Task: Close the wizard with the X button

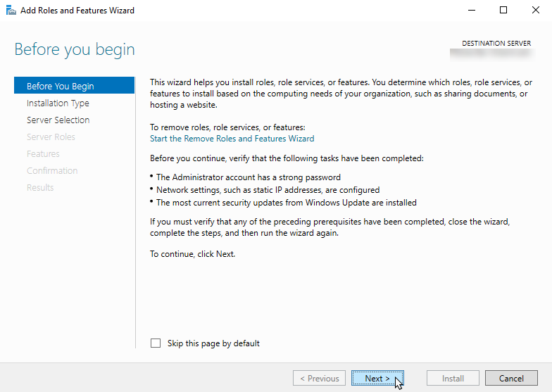Action: [536, 11]
